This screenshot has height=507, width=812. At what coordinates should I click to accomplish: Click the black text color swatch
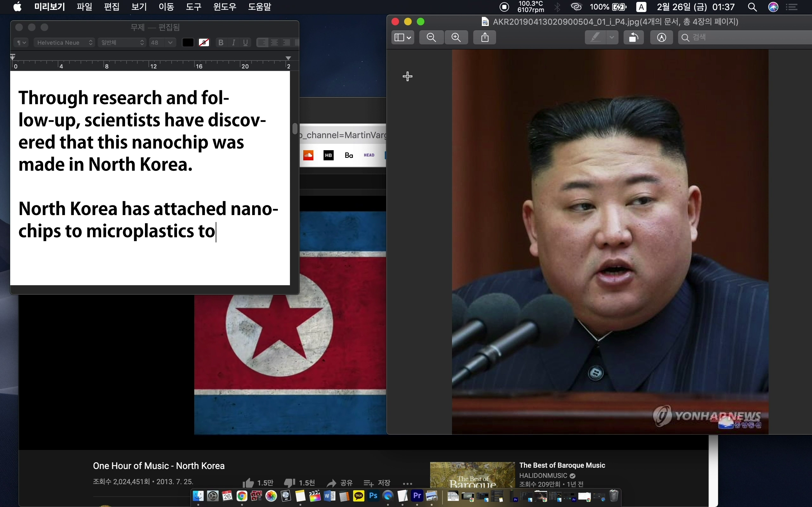[188, 42]
